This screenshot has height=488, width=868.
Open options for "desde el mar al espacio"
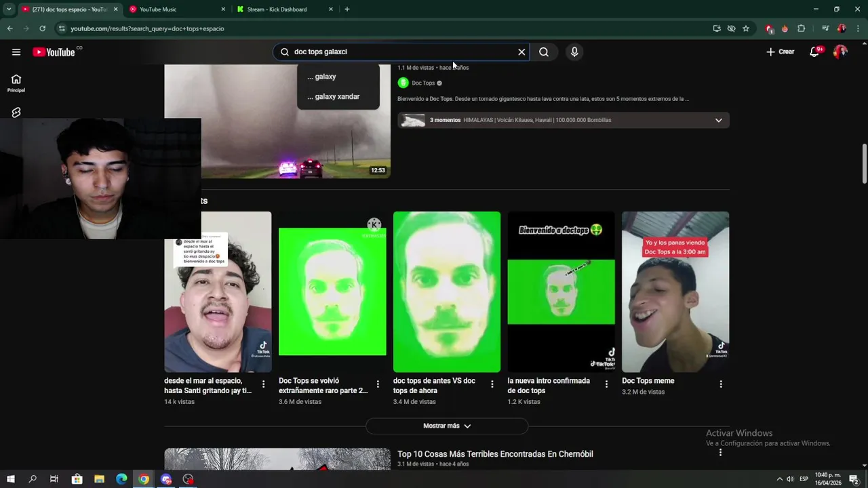(x=264, y=384)
